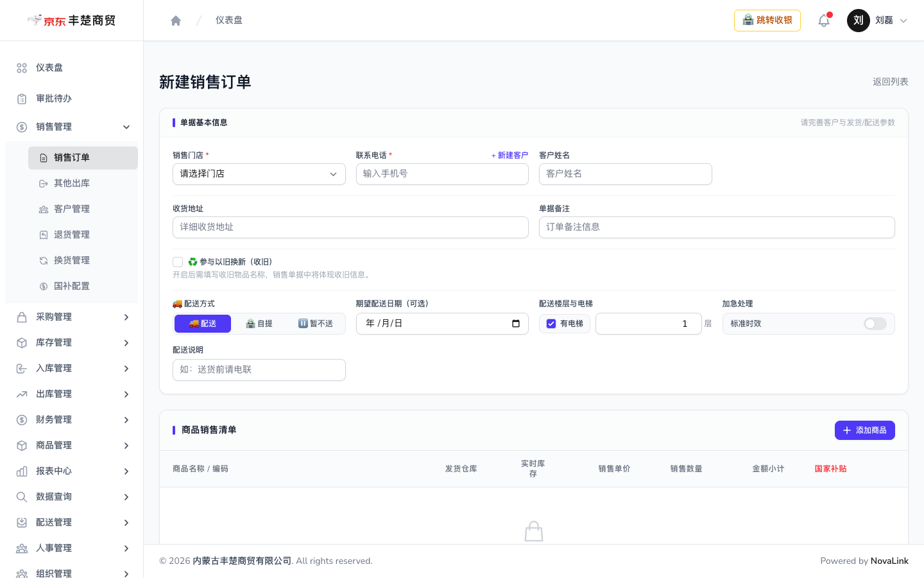The width and height of the screenshot is (924, 578).
Task: Click the 审批待办 clipboard icon
Action: pos(22,99)
